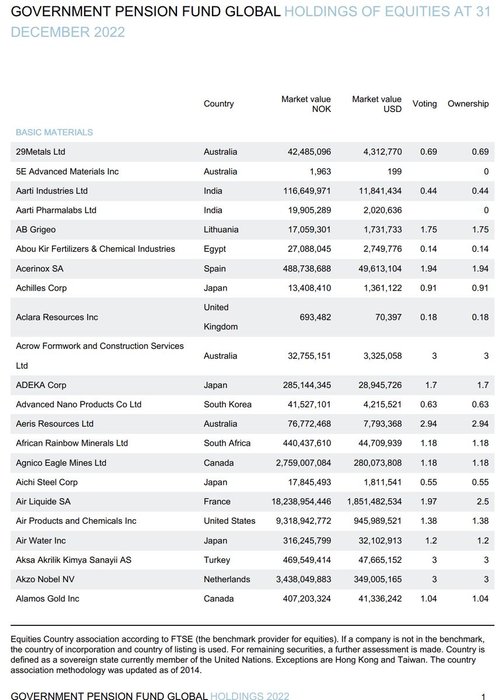Click the Ownership column header
Viewport: 501px width, 700px height.
coord(468,104)
